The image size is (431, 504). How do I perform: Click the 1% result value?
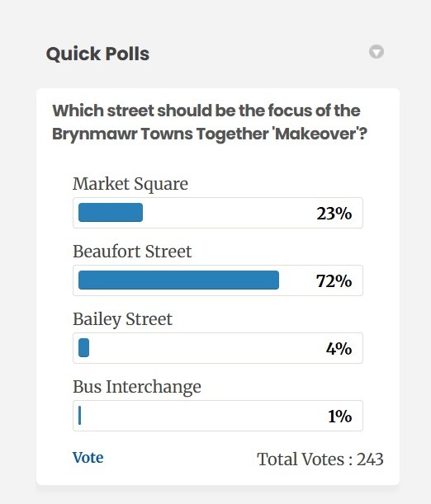[339, 417]
